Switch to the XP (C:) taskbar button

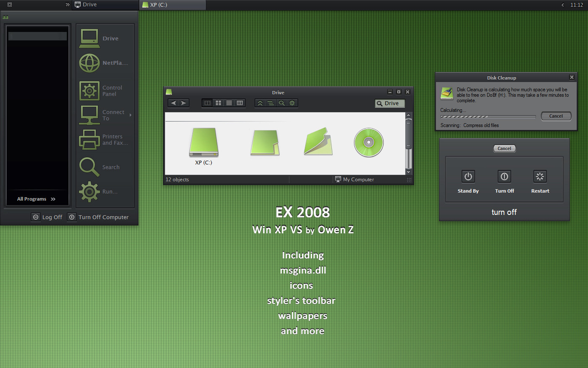coord(173,5)
